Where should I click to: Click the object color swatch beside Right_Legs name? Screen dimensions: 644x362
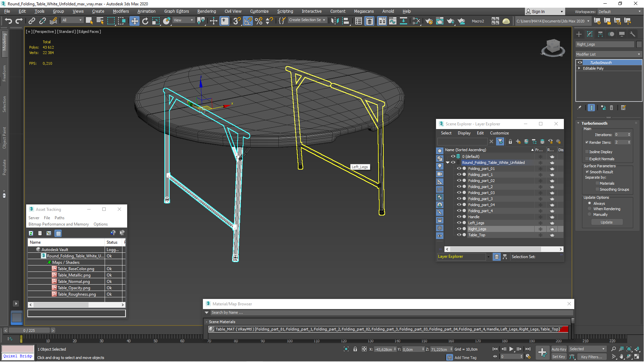(x=639, y=44)
